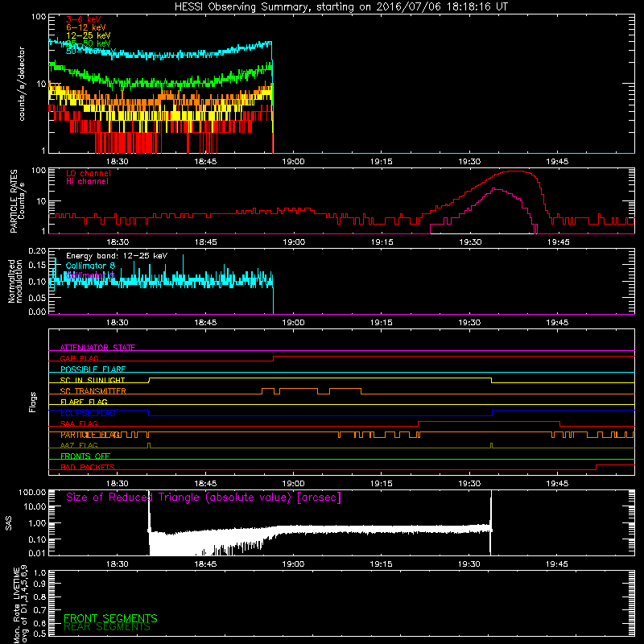644x644 pixels.
Task: Click the PARTICLE RATES axis title
Action: click(x=14, y=201)
